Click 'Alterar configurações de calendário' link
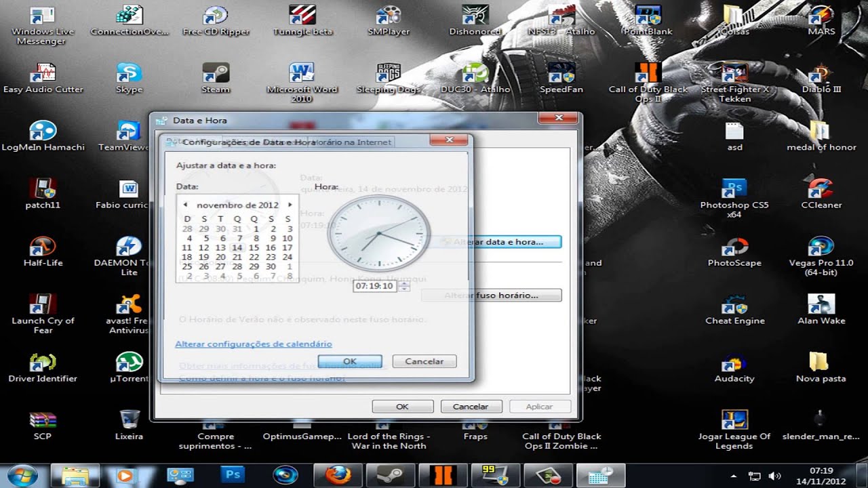 click(254, 344)
